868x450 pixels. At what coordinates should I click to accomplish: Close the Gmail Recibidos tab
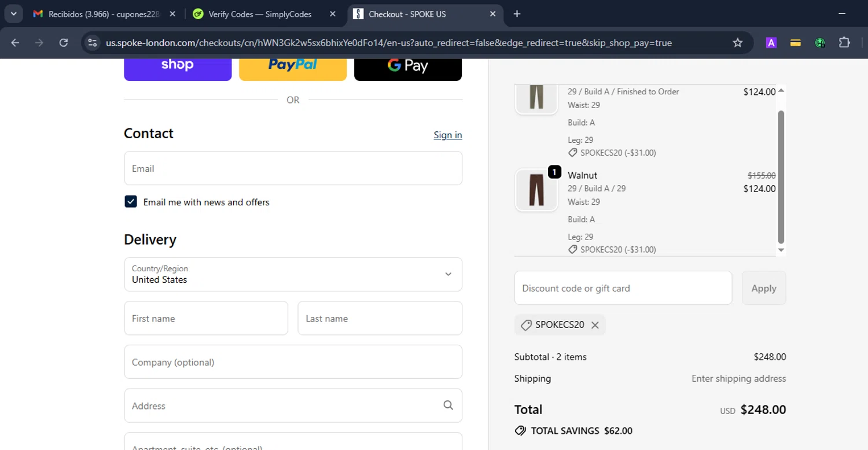point(172,14)
